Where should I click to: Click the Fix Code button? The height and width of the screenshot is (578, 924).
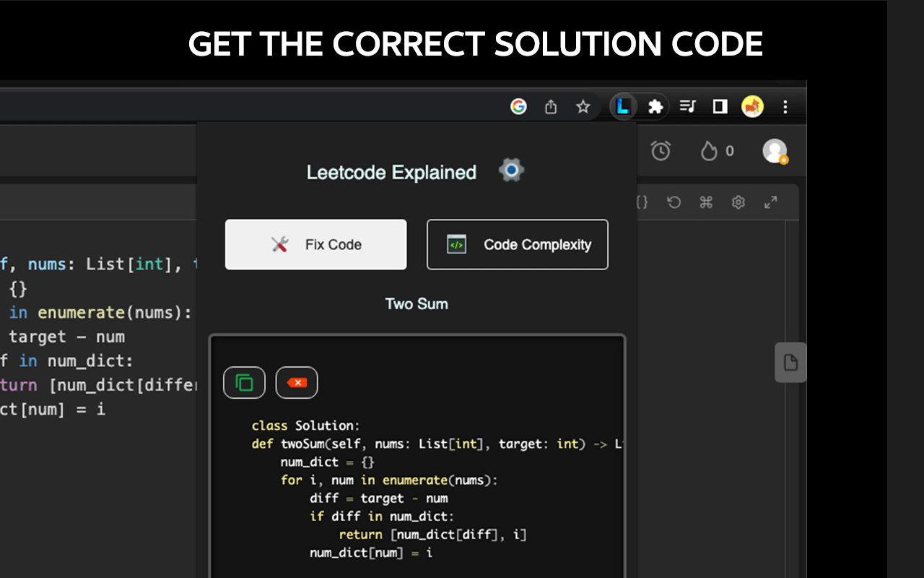[315, 244]
